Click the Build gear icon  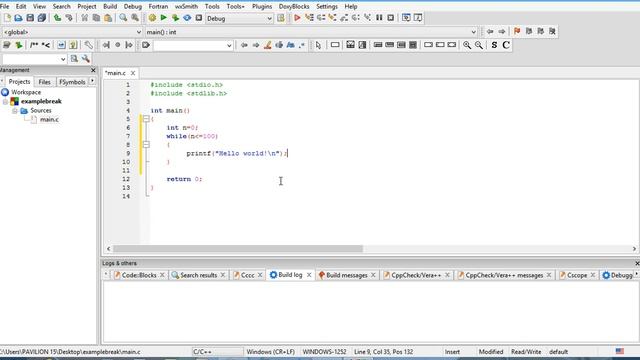coord(152,18)
